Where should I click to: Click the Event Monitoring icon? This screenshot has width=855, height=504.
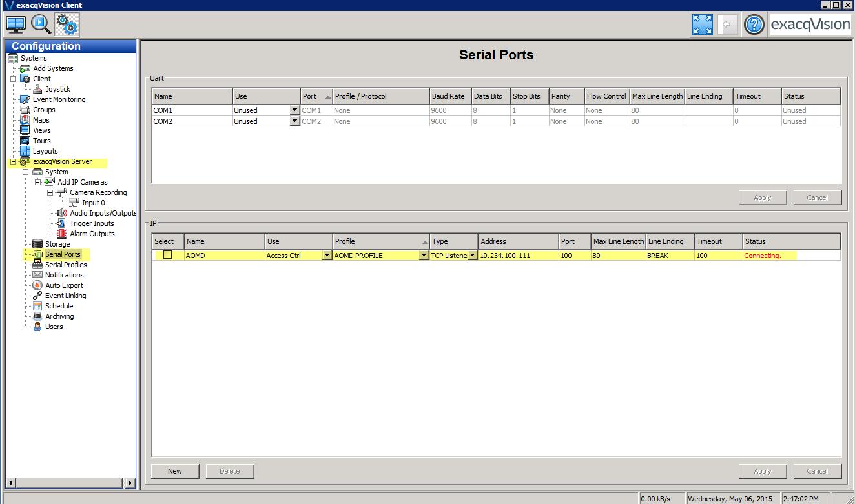pos(25,99)
